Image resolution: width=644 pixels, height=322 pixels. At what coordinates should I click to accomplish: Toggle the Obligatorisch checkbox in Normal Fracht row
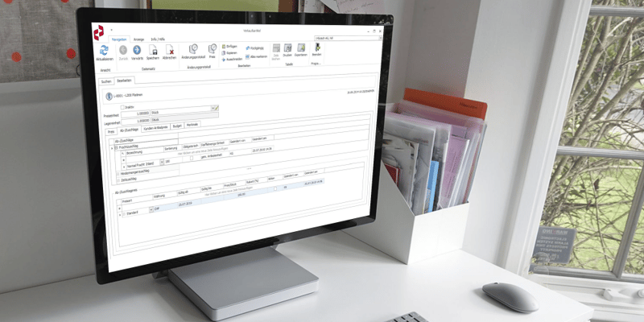pyautogui.click(x=192, y=159)
